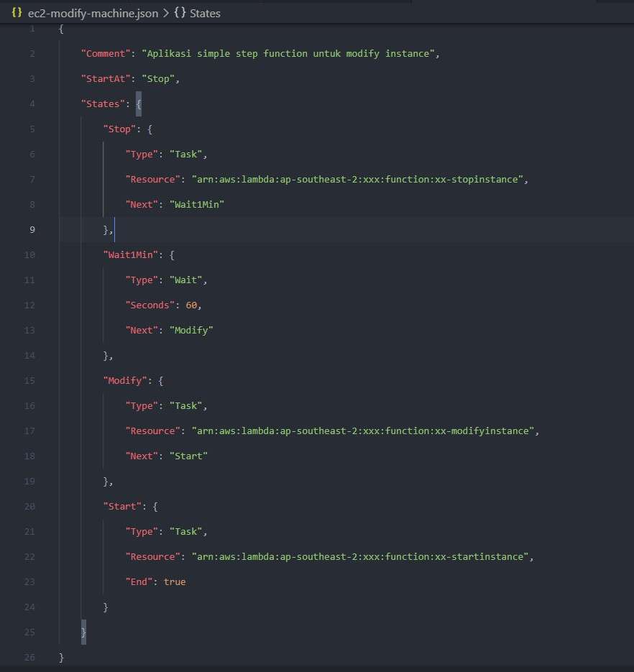Click the "StartAt" key on line 3
634x672 pixels.
[x=104, y=78]
